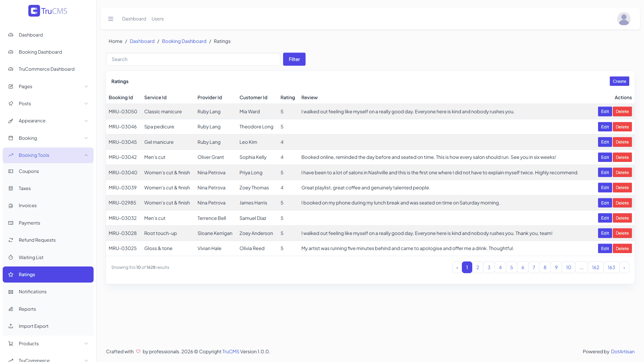Image resolution: width=644 pixels, height=362 pixels.
Task: Click the Payments card icon in the sidebar
Action: tap(11, 223)
